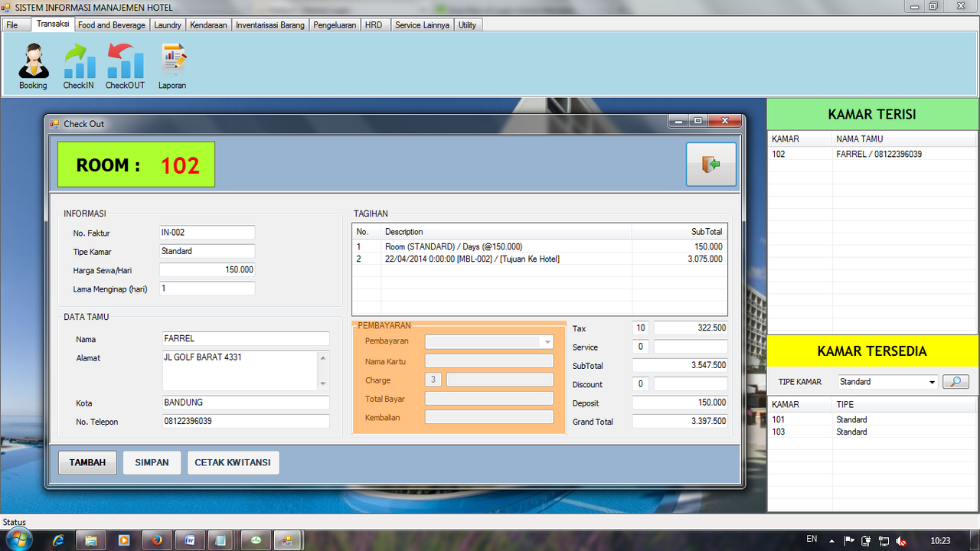The height and width of the screenshot is (551, 980).
Task: Open Internet Explorer in taskbar
Action: (58, 540)
